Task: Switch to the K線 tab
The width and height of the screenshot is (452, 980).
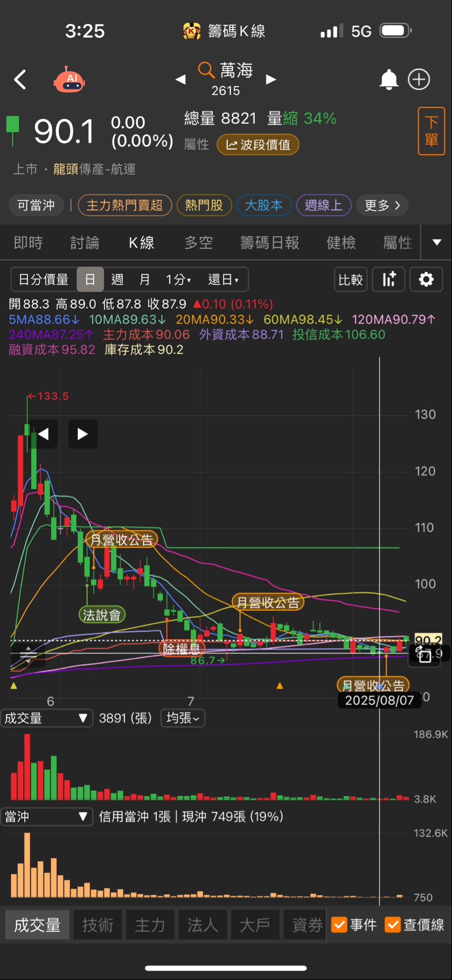Action: [x=141, y=243]
